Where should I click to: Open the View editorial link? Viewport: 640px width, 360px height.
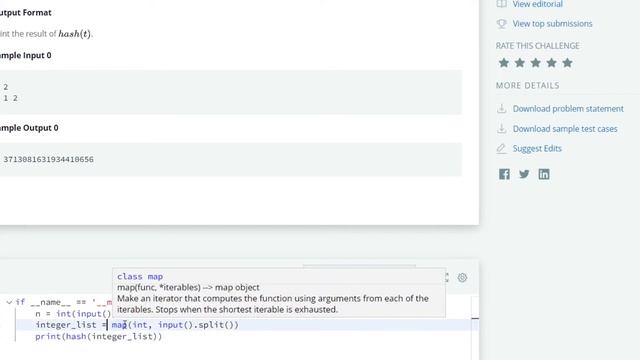coord(537,4)
